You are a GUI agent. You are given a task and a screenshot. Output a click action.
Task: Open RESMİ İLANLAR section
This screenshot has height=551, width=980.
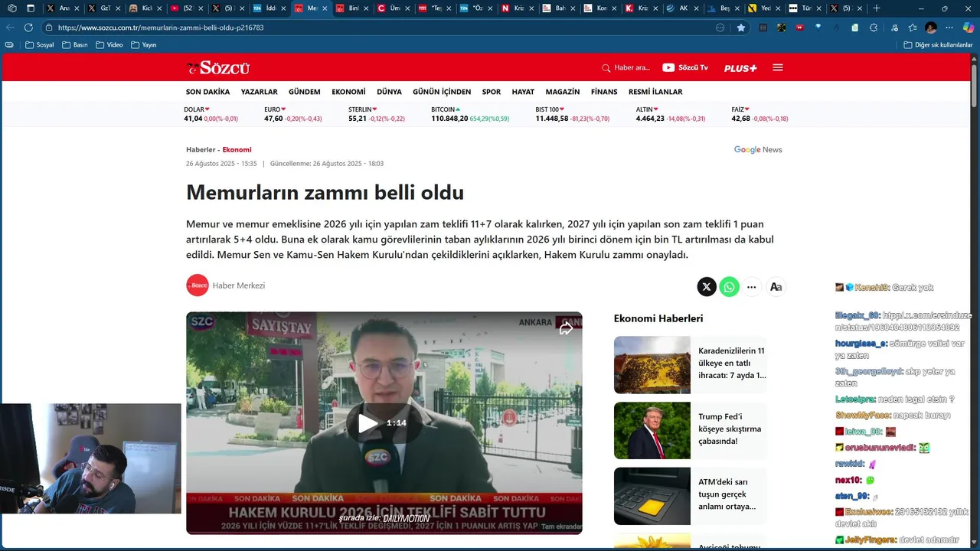coord(655,92)
